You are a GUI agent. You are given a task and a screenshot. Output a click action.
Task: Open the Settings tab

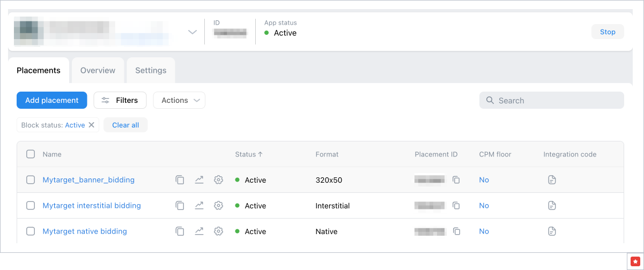[151, 70]
